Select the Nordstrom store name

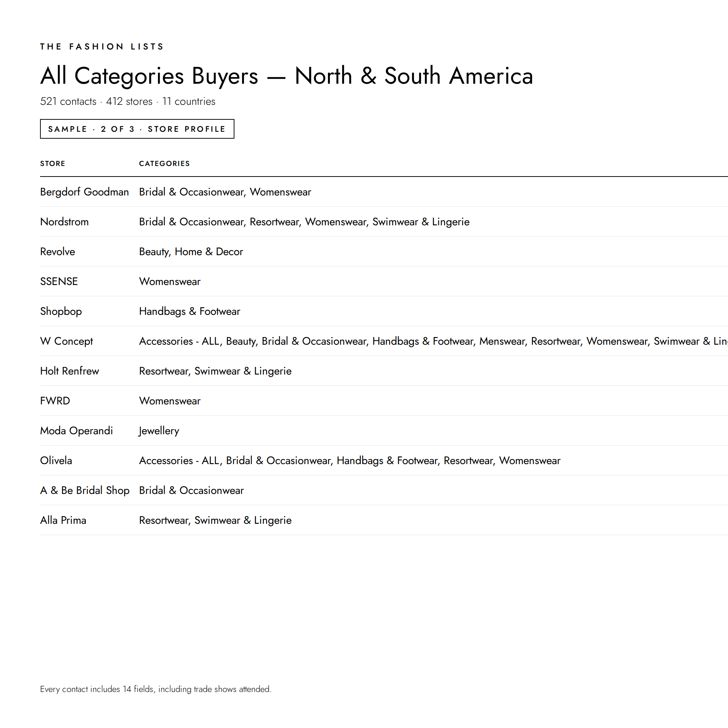click(64, 222)
